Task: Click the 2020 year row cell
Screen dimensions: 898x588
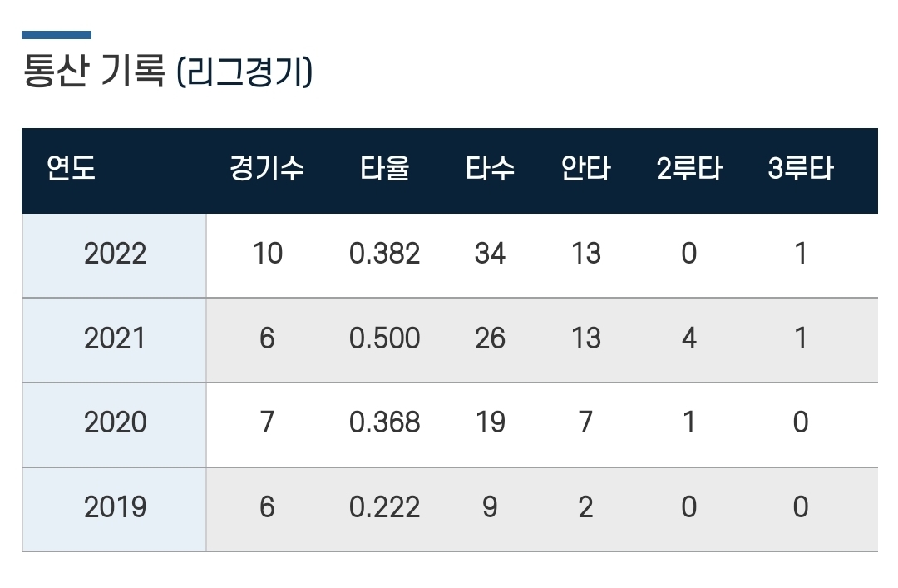Action: (115, 422)
